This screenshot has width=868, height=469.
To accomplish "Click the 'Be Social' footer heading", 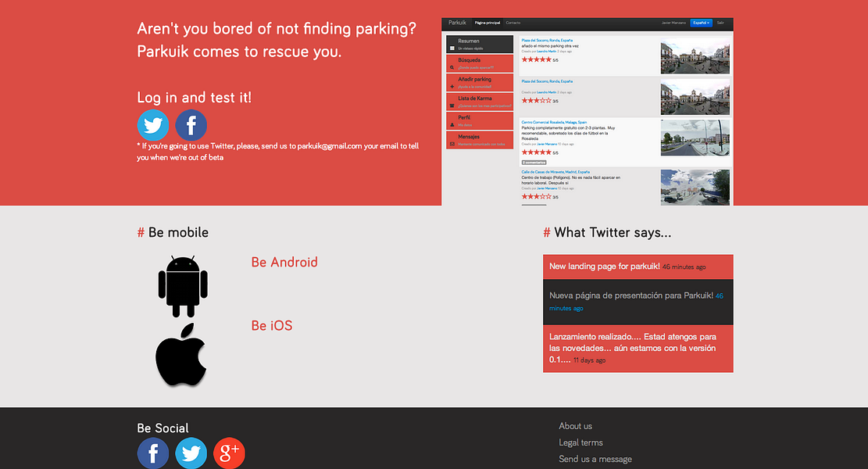I will click(x=163, y=428).
